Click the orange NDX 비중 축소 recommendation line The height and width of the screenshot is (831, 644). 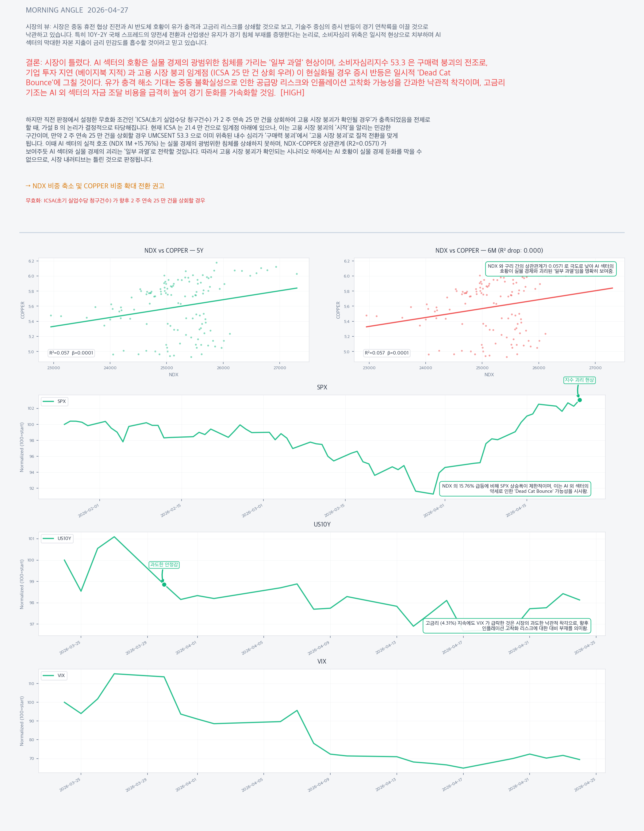[95, 186]
